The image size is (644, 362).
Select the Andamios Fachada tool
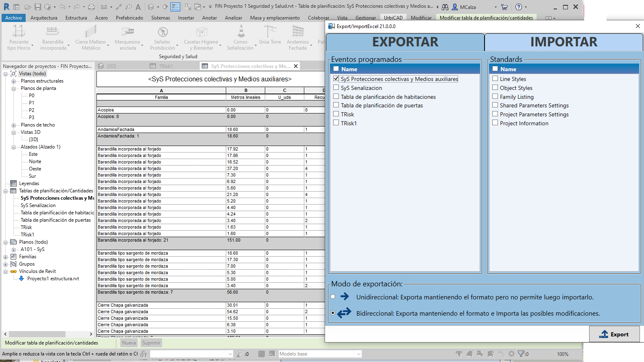click(298, 32)
